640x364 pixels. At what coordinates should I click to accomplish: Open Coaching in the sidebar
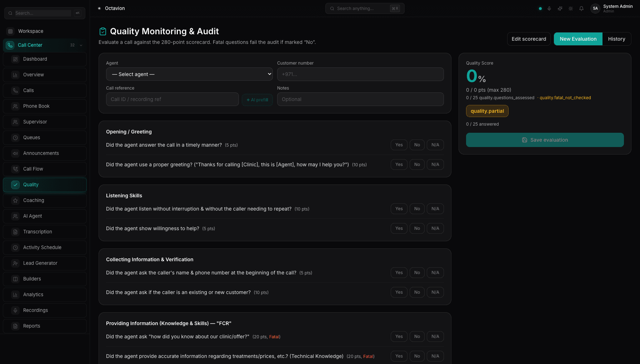tap(45, 201)
